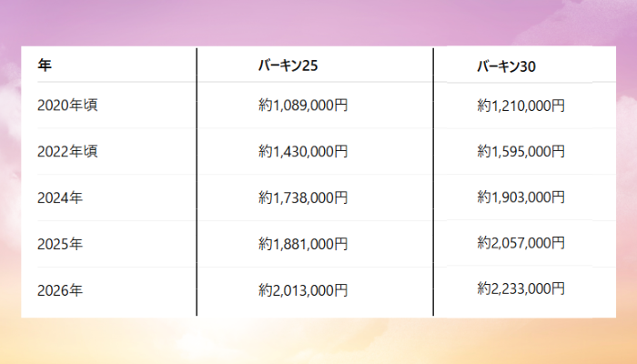Select the 約1,881,000円 price cell
Image resolution: width=637 pixels, height=364 pixels.
[x=303, y=244]
